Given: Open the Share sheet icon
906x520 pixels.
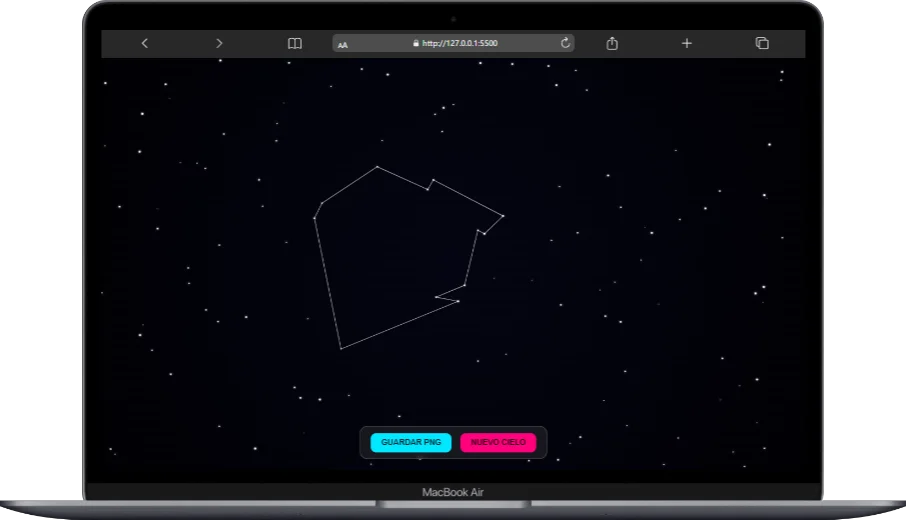Looking at the screenshot, I should click(612, 43).
